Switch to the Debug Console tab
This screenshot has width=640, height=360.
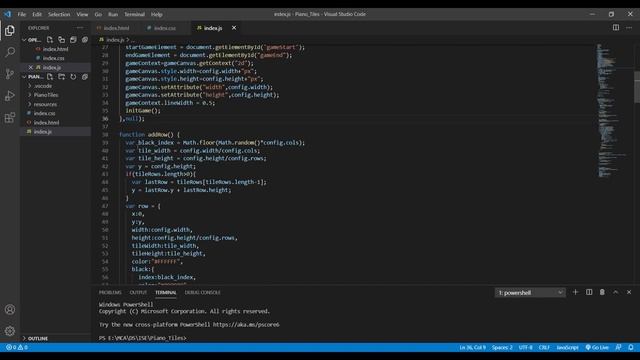[202, 292]
